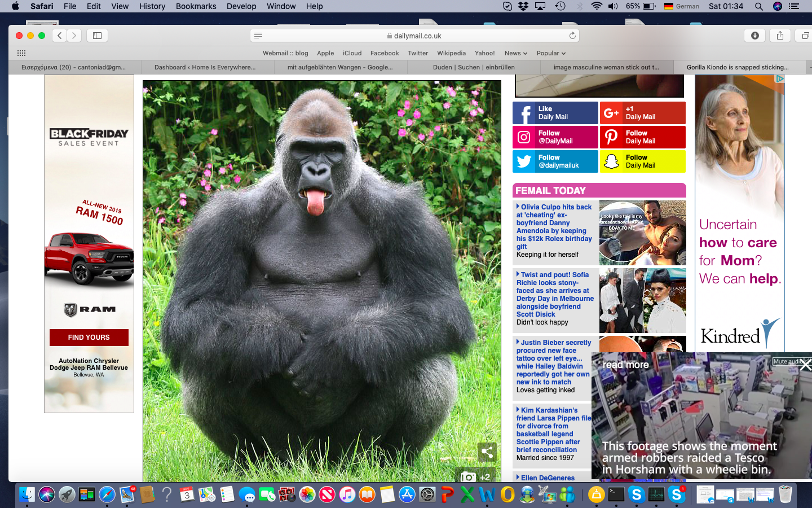This screenshot has width=812, height=508.
Task: Click the AdChoices icon on Kindred ad
Action: tap(780, 78)
